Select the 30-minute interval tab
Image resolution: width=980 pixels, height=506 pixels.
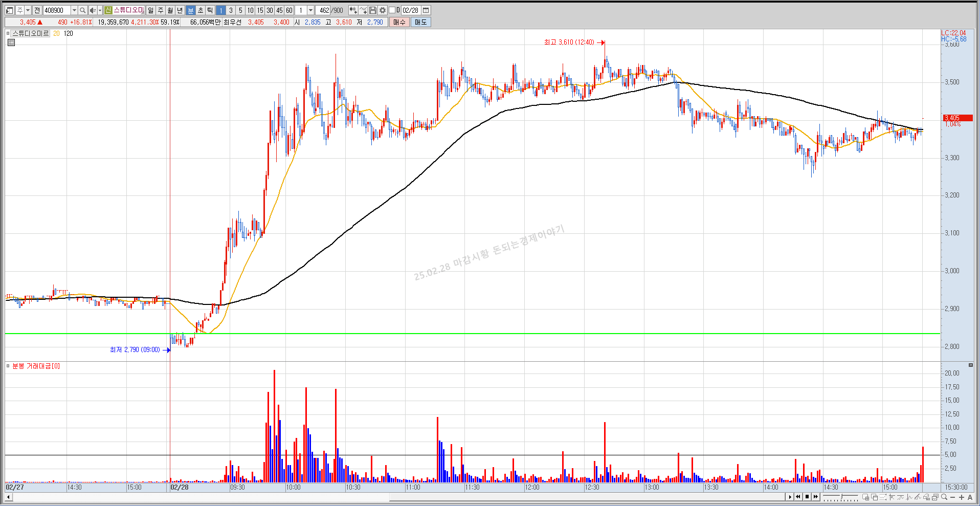pyautogui.click(x=270, y=10)
